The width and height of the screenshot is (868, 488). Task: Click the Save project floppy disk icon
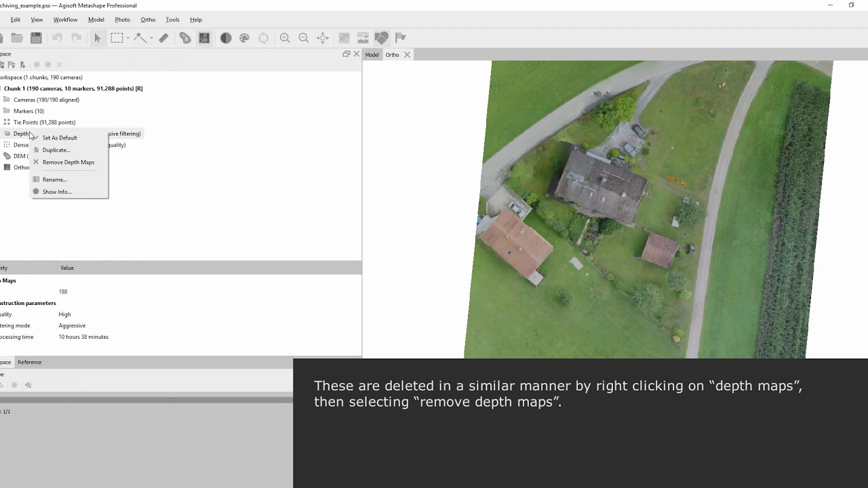click(x=37, y=38)
